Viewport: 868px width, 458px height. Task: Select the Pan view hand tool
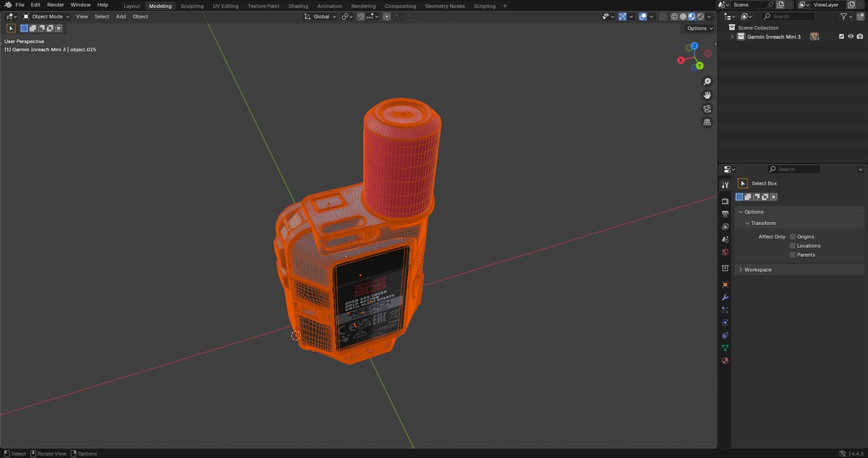707,95
